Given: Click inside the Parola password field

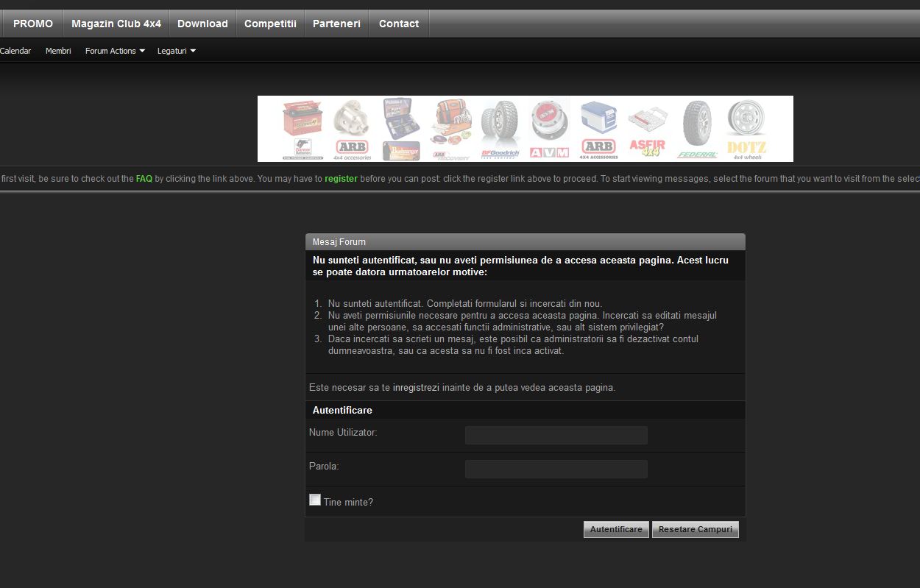Looking at the screenshot, I should [x=556, y=469].
